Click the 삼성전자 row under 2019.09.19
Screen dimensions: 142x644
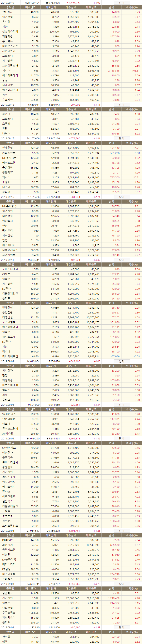[x=71, y=12]
